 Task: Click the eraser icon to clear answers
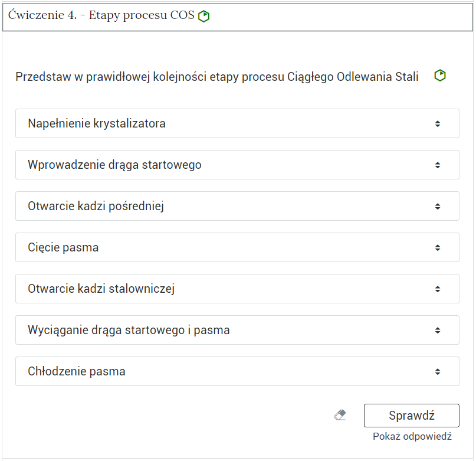[x=340, y=416]
